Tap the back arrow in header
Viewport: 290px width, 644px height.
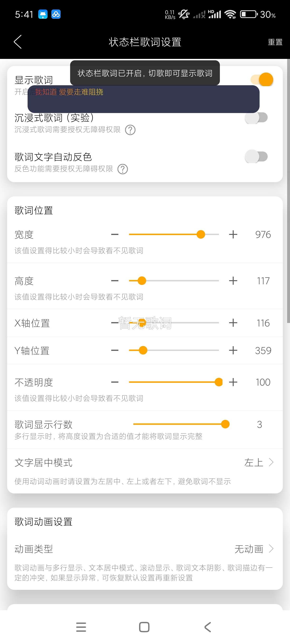(x=18, y=42)
